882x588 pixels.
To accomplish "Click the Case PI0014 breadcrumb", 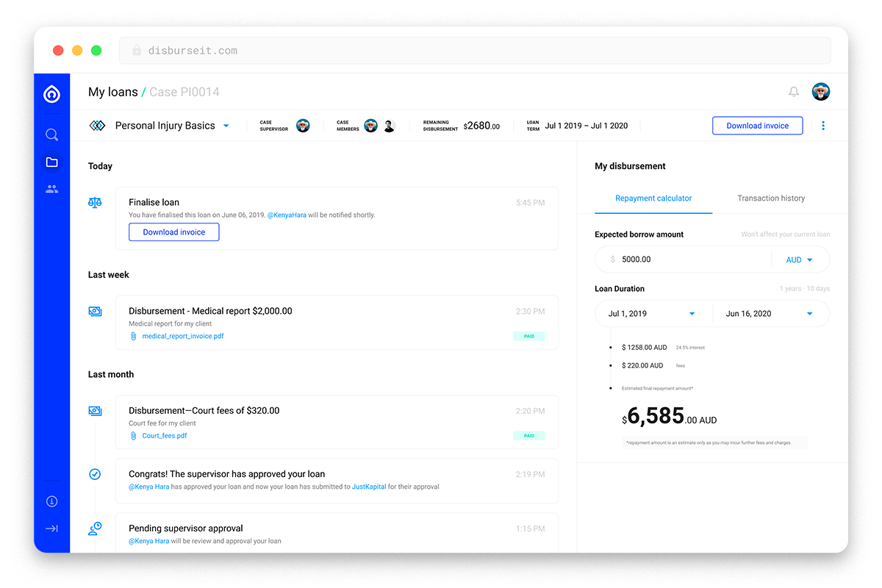I will click(x=184, y=92).
